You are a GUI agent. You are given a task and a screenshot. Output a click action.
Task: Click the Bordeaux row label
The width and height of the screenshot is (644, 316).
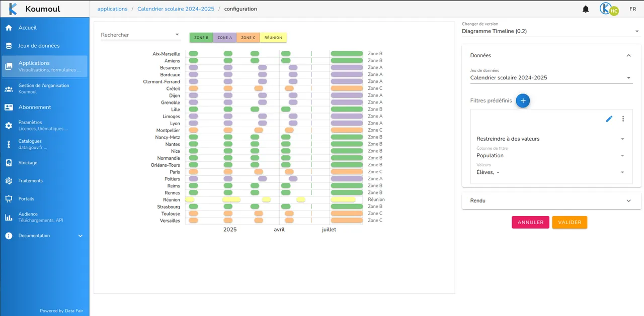170,74
